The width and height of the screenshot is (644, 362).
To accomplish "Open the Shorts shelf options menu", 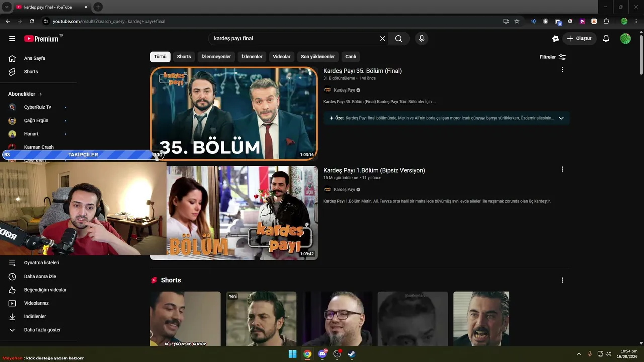I will [x=562, y=280].
